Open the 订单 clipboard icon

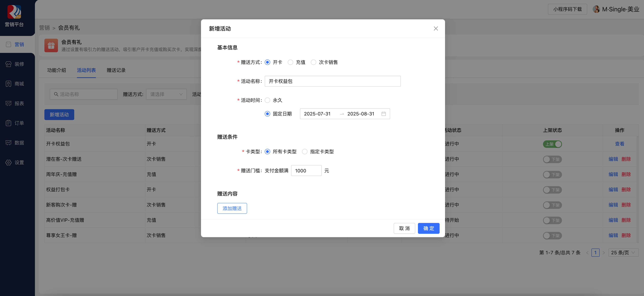(8, 123)
